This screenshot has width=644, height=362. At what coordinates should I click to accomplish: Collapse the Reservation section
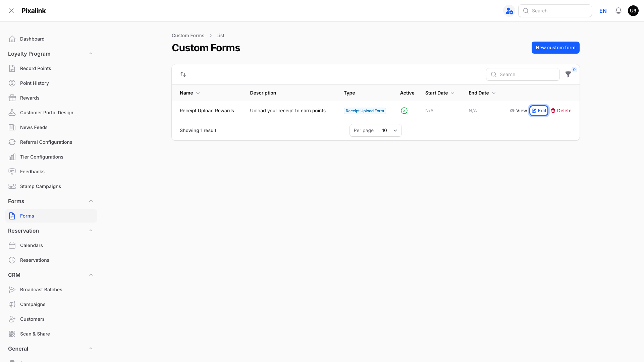(91, 231)
